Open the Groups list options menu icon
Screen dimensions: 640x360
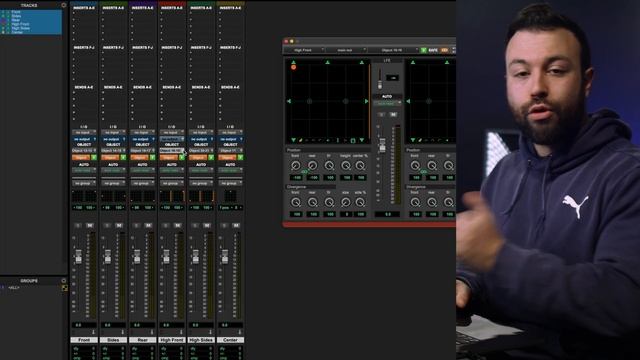click(x=64, y=281)
